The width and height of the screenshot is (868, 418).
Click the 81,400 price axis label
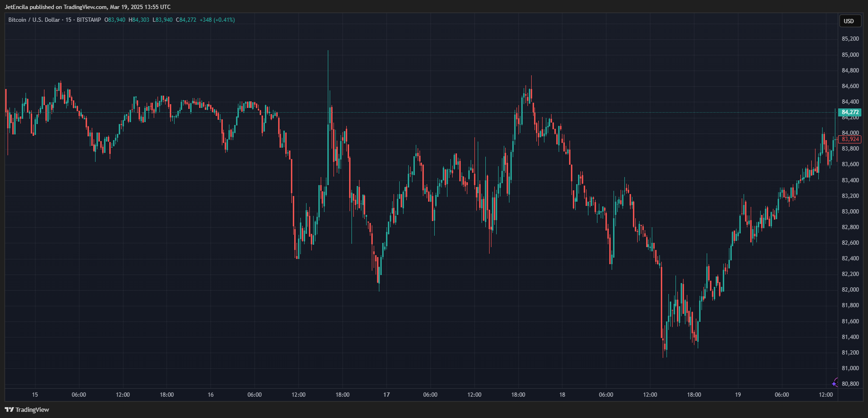tap(850, 337)
